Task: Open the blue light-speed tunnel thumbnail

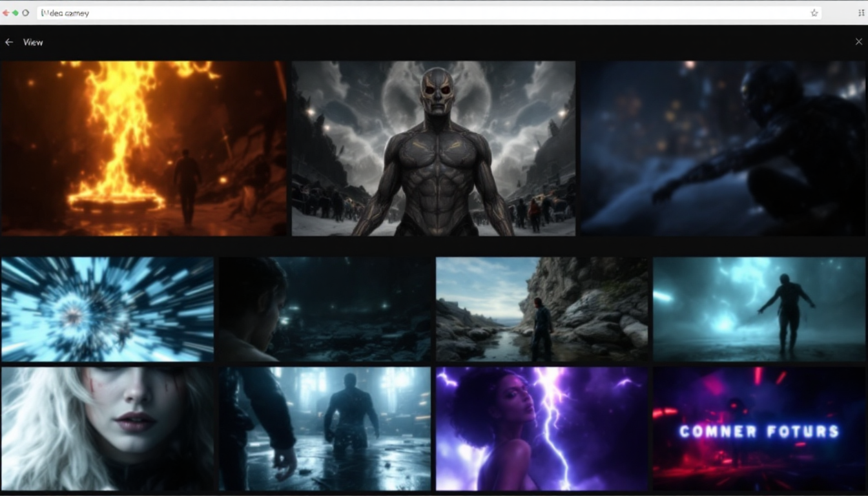Action: pos(106,309)
